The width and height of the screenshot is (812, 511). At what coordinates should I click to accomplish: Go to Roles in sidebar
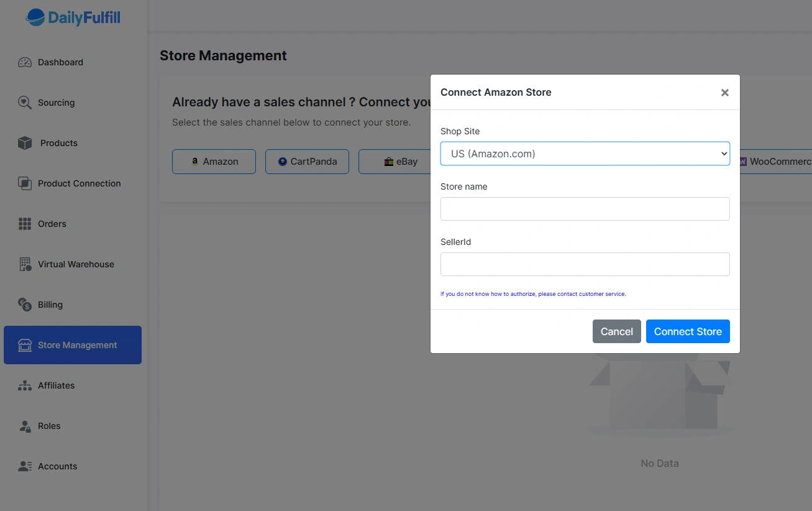[49, 426]
